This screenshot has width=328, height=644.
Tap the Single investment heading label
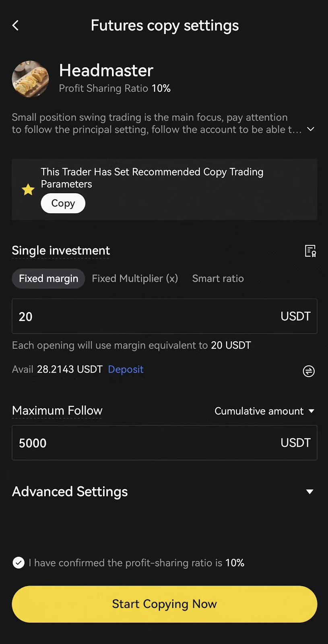[x=61, y=250]
